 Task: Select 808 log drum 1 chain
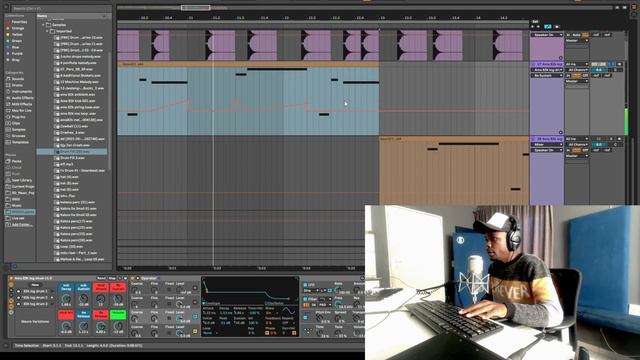(x=35, y=291)
